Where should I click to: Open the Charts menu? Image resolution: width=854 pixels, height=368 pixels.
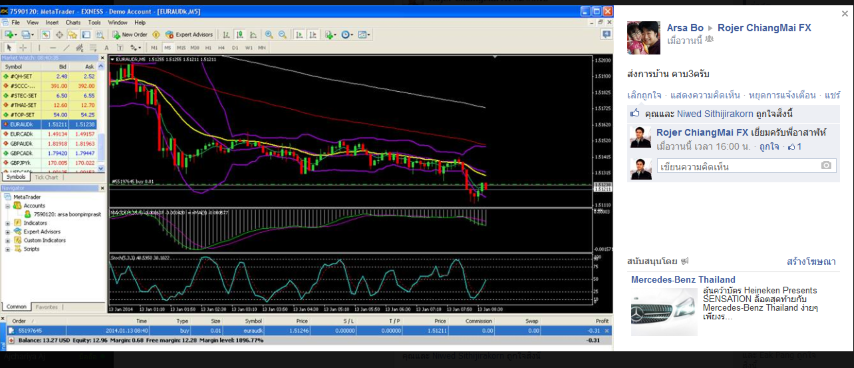(73, 22)
